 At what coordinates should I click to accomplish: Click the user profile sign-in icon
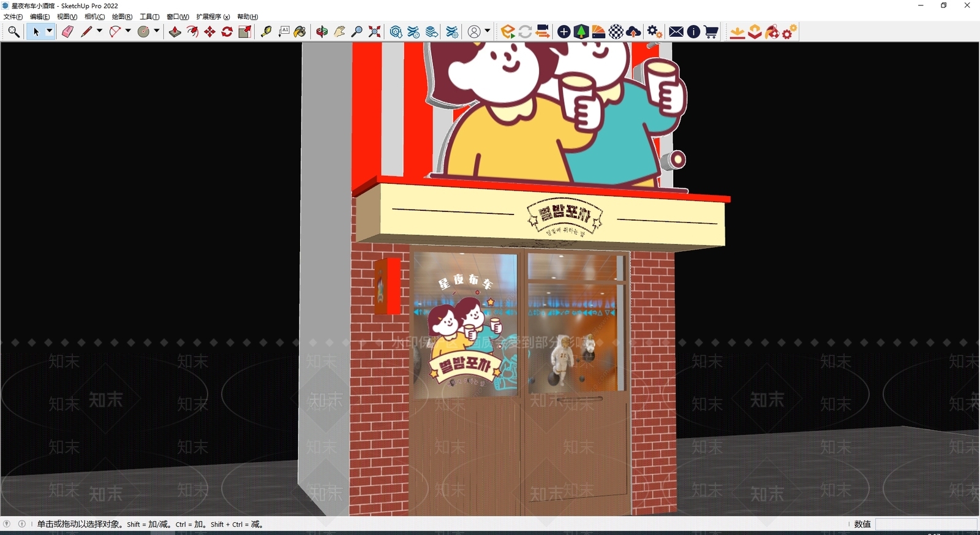point(474,32)
